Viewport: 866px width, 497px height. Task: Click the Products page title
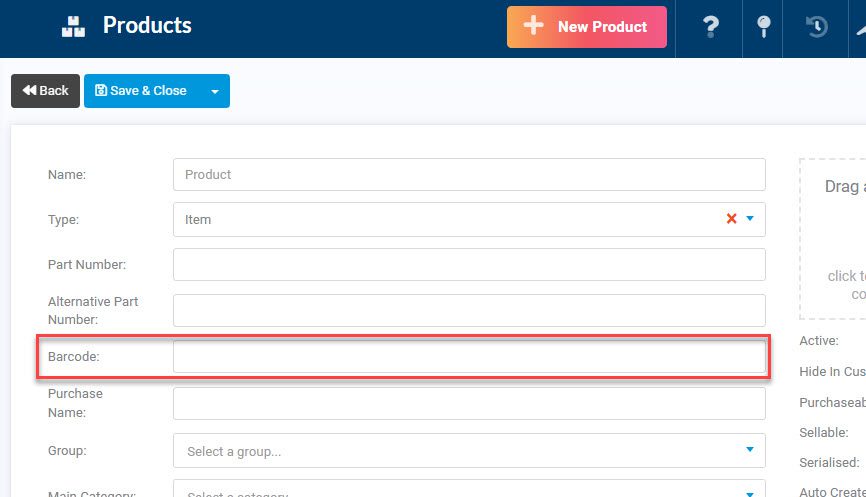147,25
